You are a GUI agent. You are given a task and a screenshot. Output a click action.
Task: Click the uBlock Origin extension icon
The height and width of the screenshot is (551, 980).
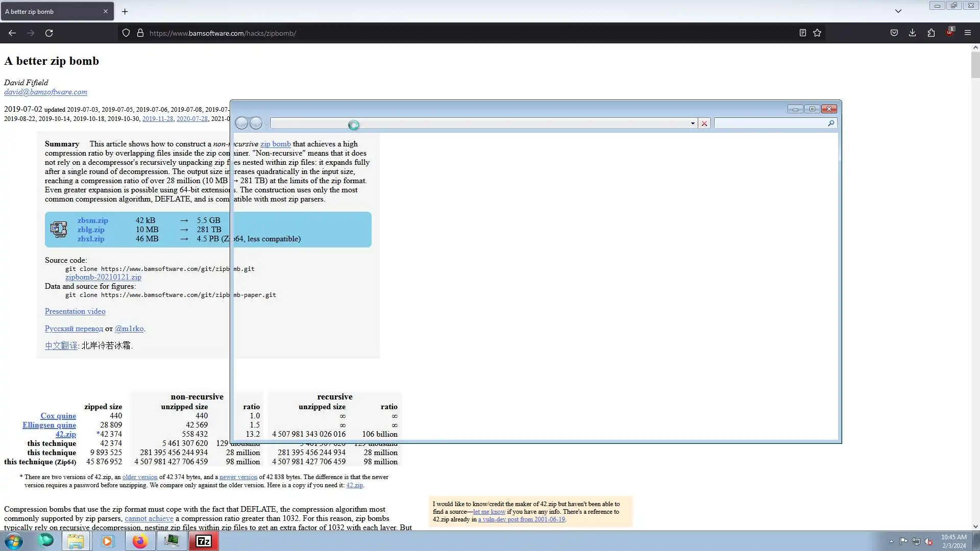pos(949,33)
